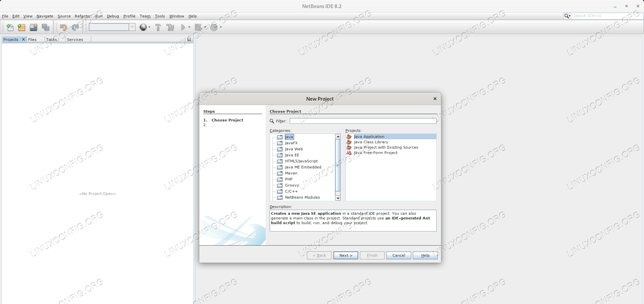
Task: Click the globe browser icon in toolbar
Action: (143, 27)
